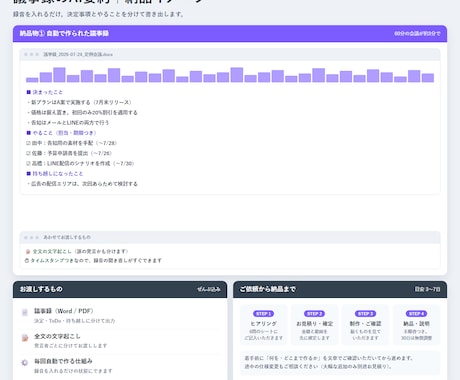Image resolution: width=460 pixels, height=380 pixels.
Task: Click the 持ち越しになったこと section heading
Action: point(58,173)
